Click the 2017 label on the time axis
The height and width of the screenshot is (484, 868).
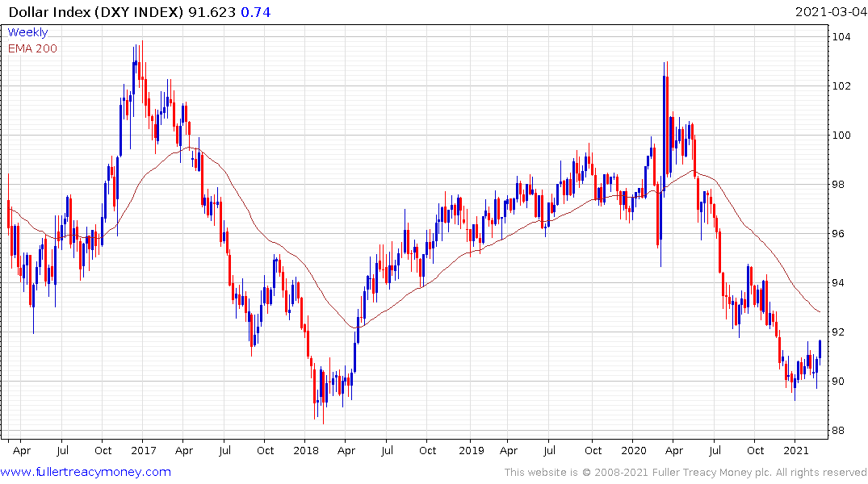[143, 450]
